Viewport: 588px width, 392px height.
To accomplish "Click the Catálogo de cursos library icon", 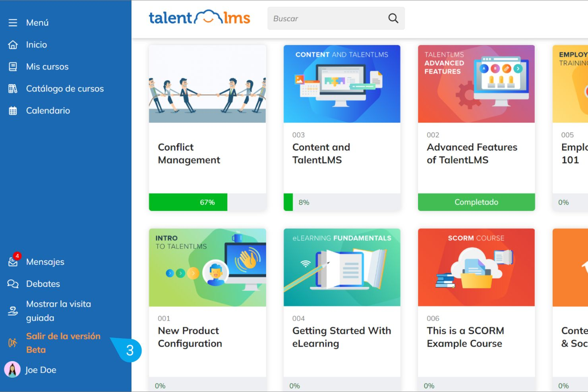I will point(13,89).
